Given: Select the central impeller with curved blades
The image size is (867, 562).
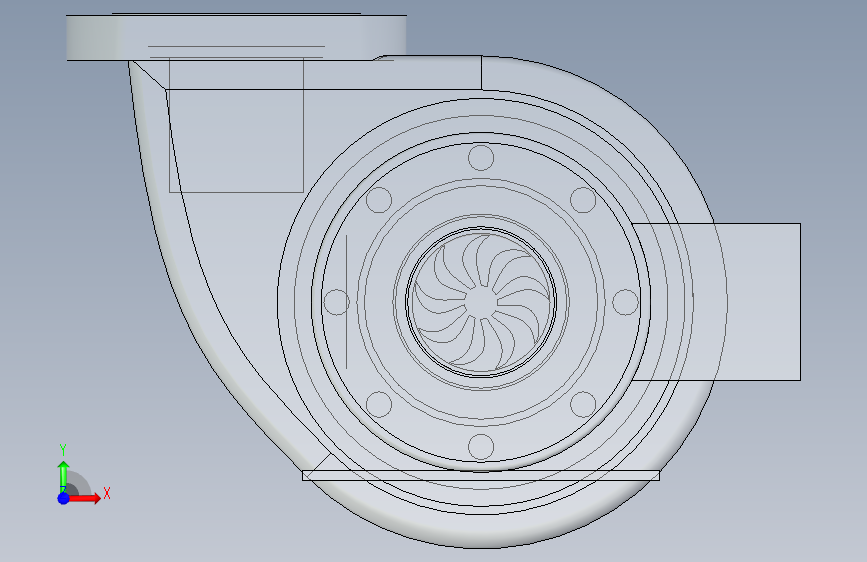Looking at the screenshot, I should [481, 302].
